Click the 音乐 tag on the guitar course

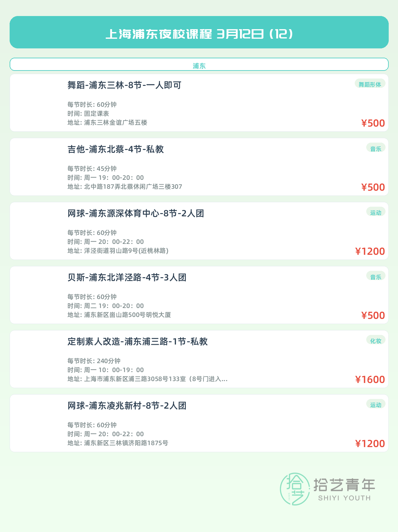coord(376,148)
